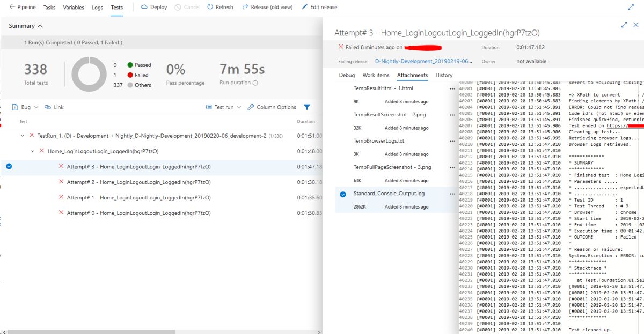
Task: Open more options for Standard_Console_Output.log
Action: click(452, 194)
